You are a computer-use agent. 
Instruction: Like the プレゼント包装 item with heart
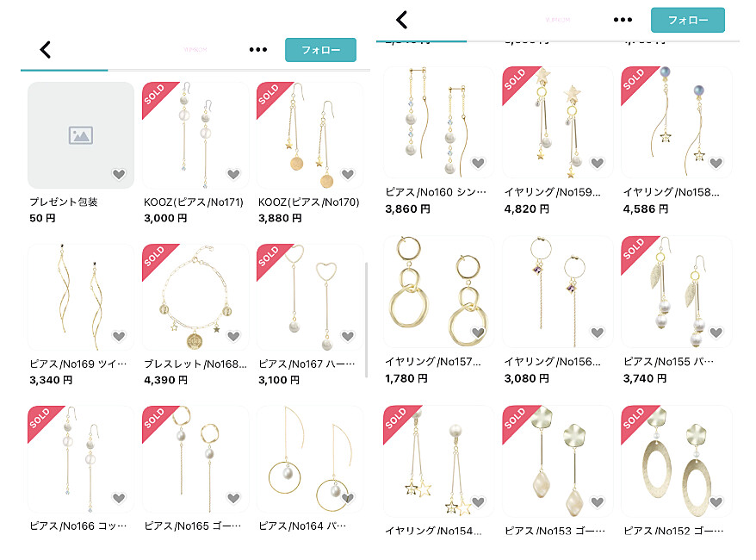(x=119, y=174)
